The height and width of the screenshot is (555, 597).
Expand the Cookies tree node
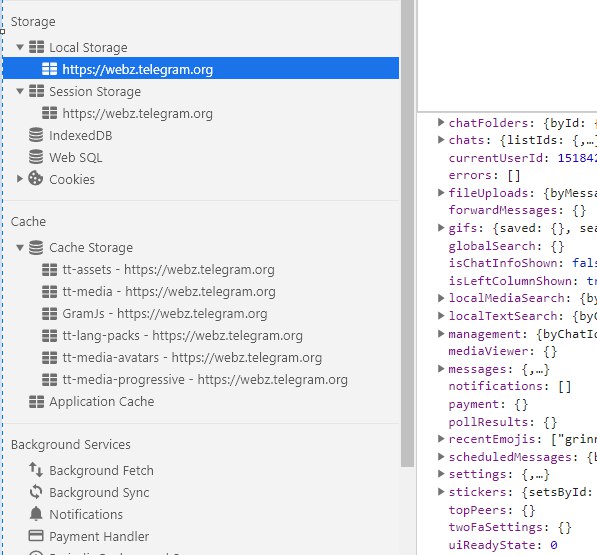tap(20, 179)
